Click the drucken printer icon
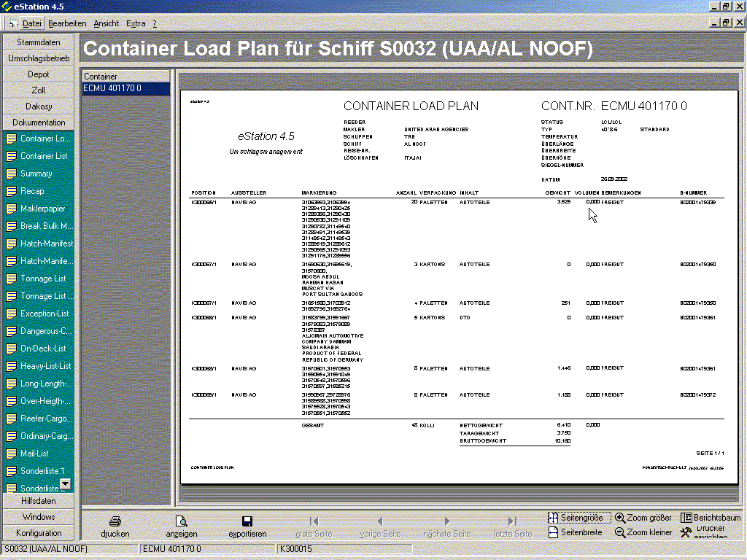Viewport: 747px width, 560px height. tap(115, 521)
